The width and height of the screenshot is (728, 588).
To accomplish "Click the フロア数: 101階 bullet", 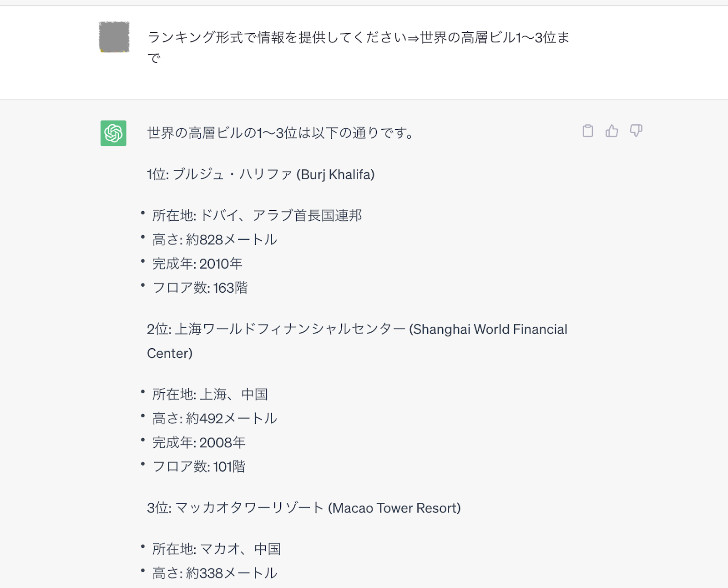I will [199, 466].
